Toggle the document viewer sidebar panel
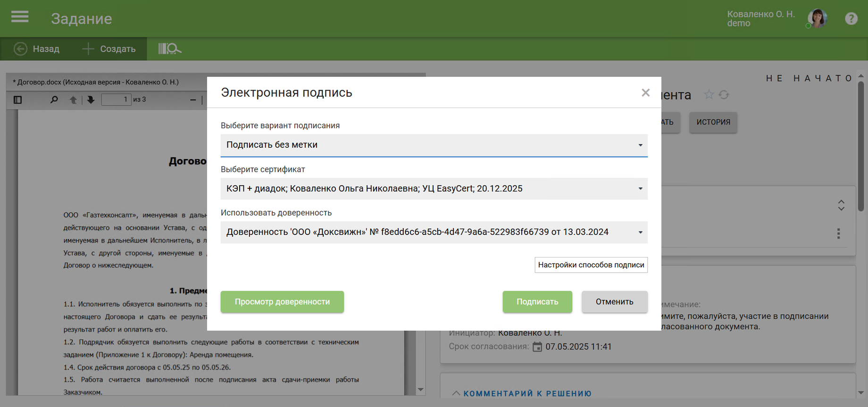This screenshot has height=407, width=868. tap(18, 100)
